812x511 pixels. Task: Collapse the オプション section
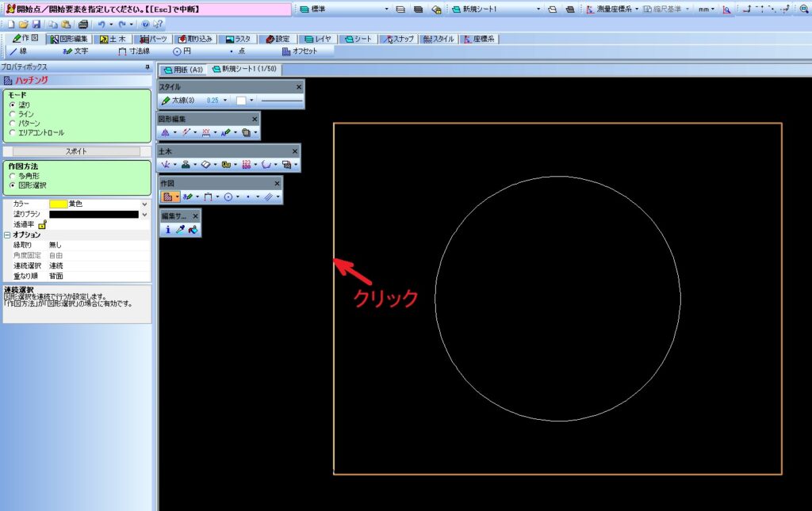7,235
